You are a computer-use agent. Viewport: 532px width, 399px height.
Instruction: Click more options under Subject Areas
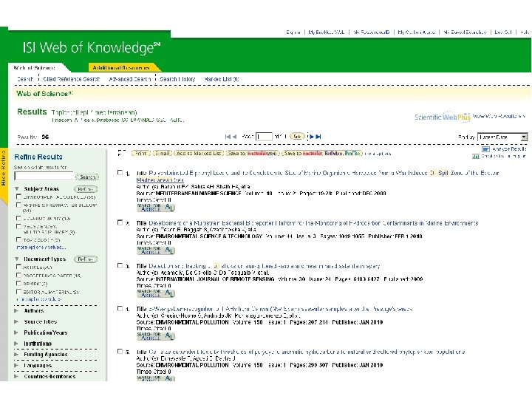[x=41, y=248]
